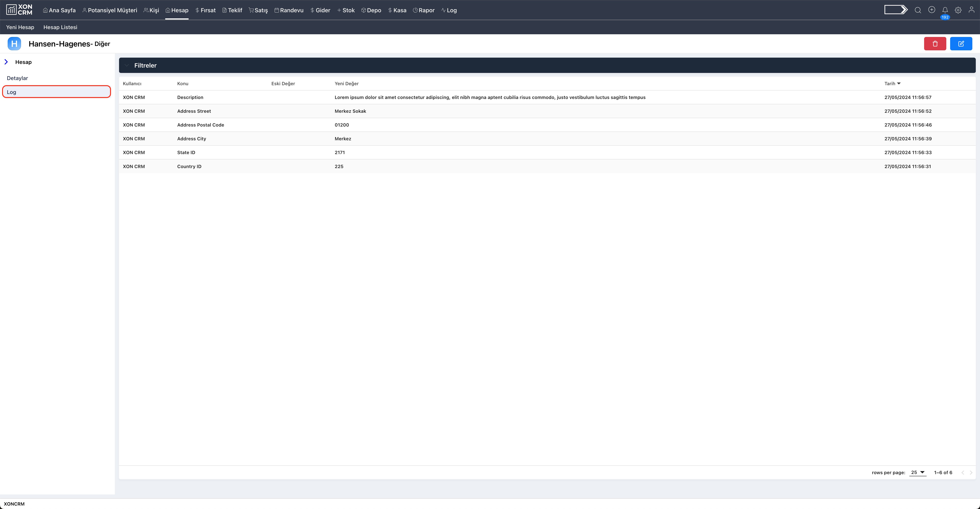The width and height of the screenshot is (980, 509).
Task: Select Log in the sidebar
Action: click(57, 92)
